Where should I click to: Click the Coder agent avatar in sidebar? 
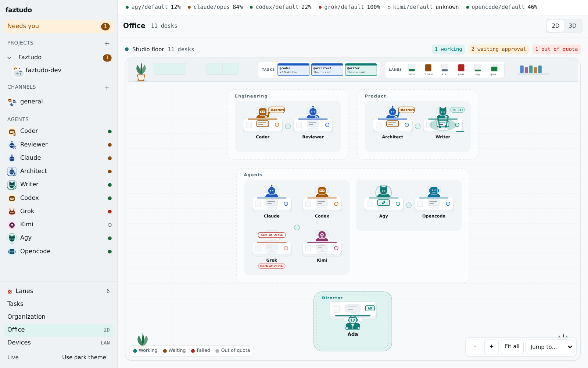click(12, 131)
